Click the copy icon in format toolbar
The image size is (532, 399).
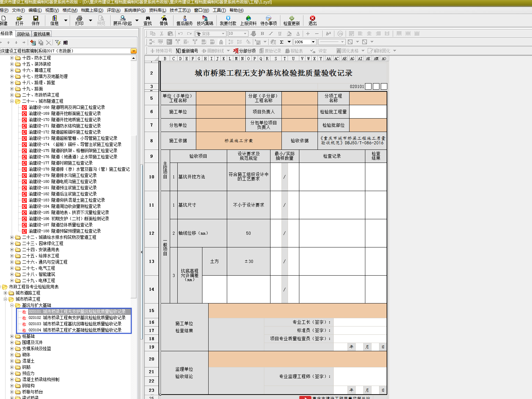pos(153,34)
